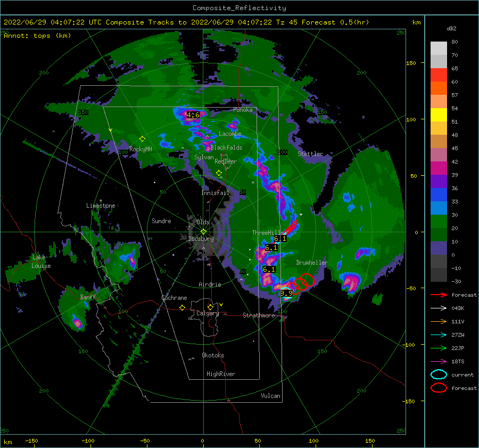Image resolution: width=479 pixels, height=448 pixels.
Task: Click the storm top label 9.9
Action: (x=286, y=294)
